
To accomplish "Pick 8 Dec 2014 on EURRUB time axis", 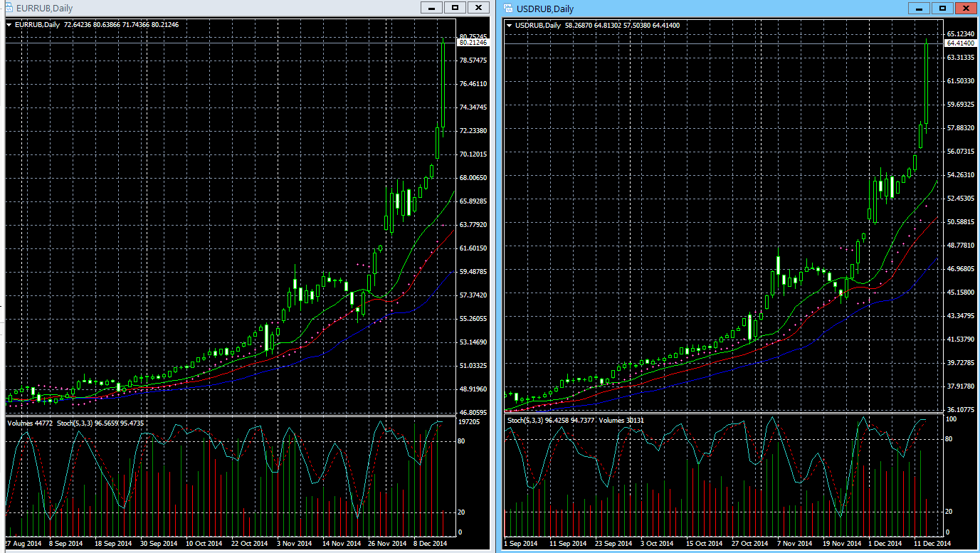I will 430,543.
